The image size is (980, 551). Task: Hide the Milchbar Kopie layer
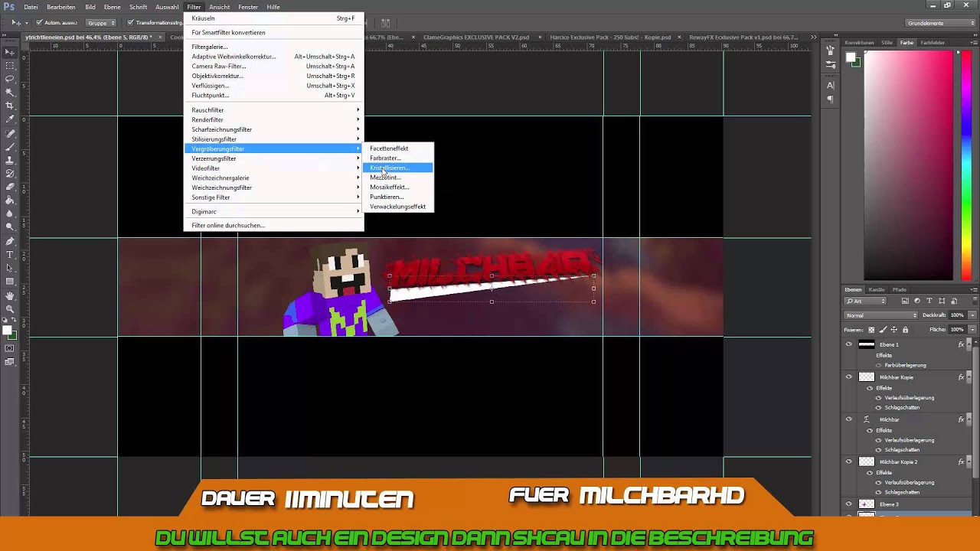(x=848, y=377)
